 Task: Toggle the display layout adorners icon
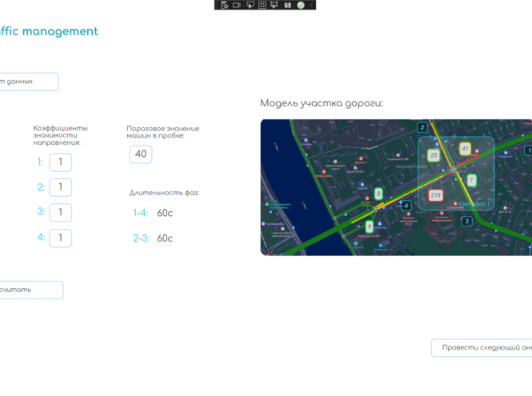262,5
